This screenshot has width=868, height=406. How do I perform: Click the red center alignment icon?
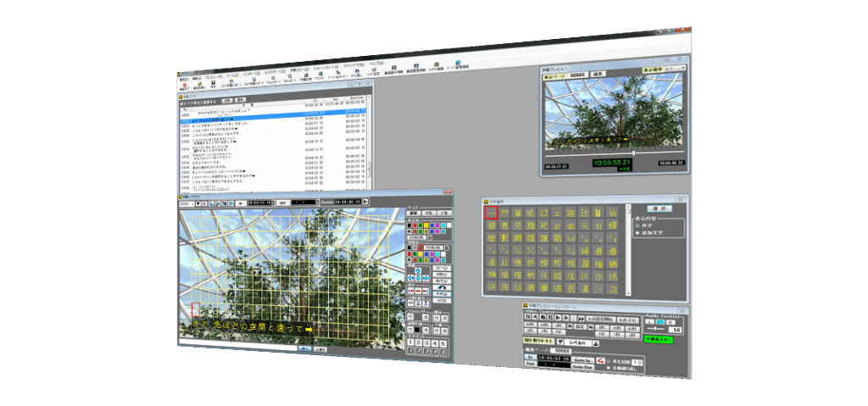click(419, 290)
